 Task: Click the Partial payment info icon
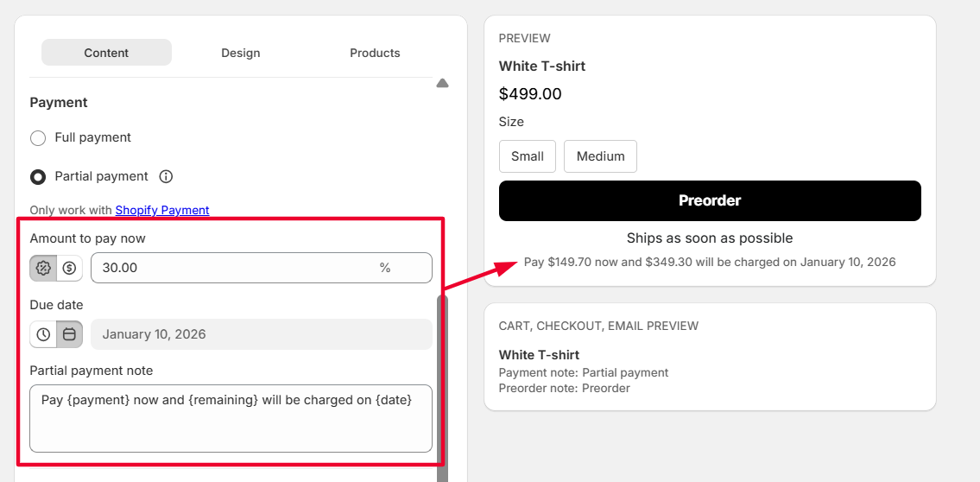(167, 176)
